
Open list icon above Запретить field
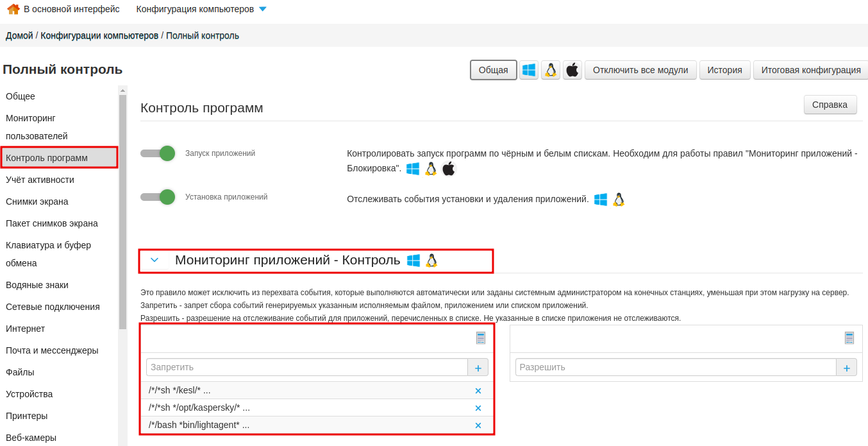coord(481,338)
